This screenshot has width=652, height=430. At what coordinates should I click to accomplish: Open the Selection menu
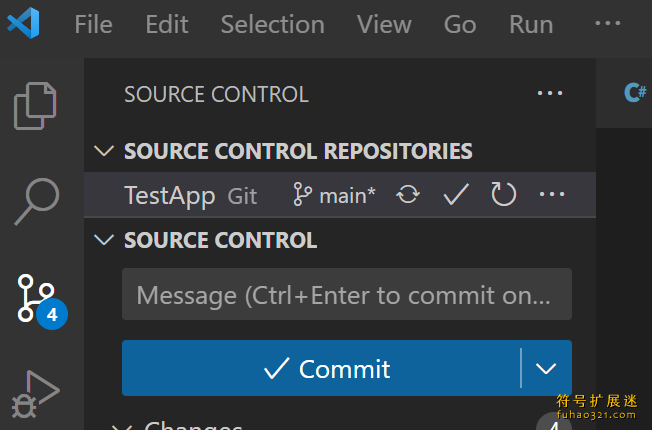[272, 24]
